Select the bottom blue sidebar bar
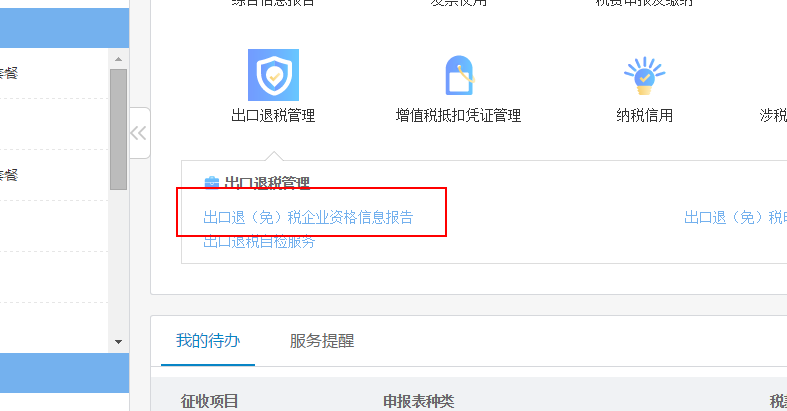 64,373
